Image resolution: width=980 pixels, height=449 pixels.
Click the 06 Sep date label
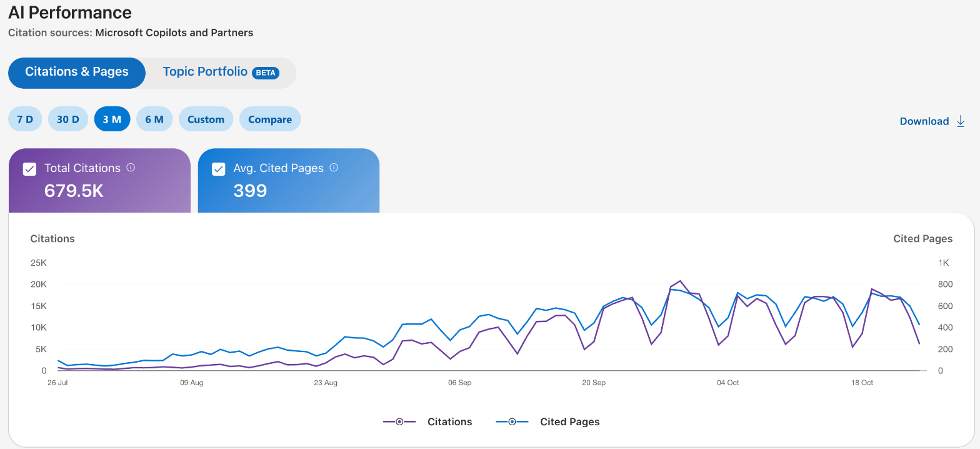pos(460,383)
